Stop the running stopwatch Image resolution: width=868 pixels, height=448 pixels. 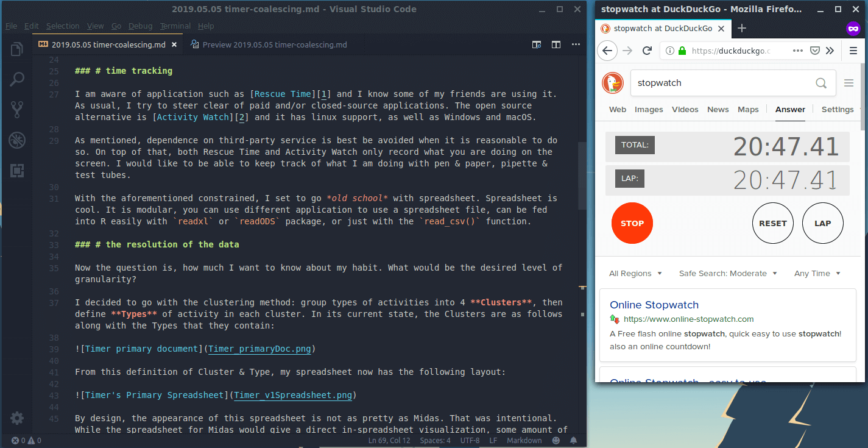click(x=632, y=223)
